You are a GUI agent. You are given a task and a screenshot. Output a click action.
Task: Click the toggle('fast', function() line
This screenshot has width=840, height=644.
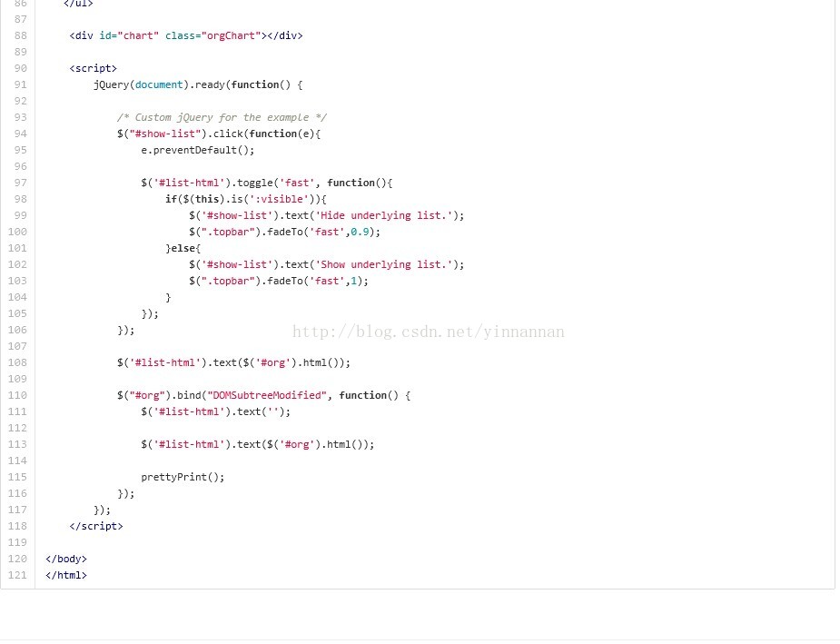point(267,183)
